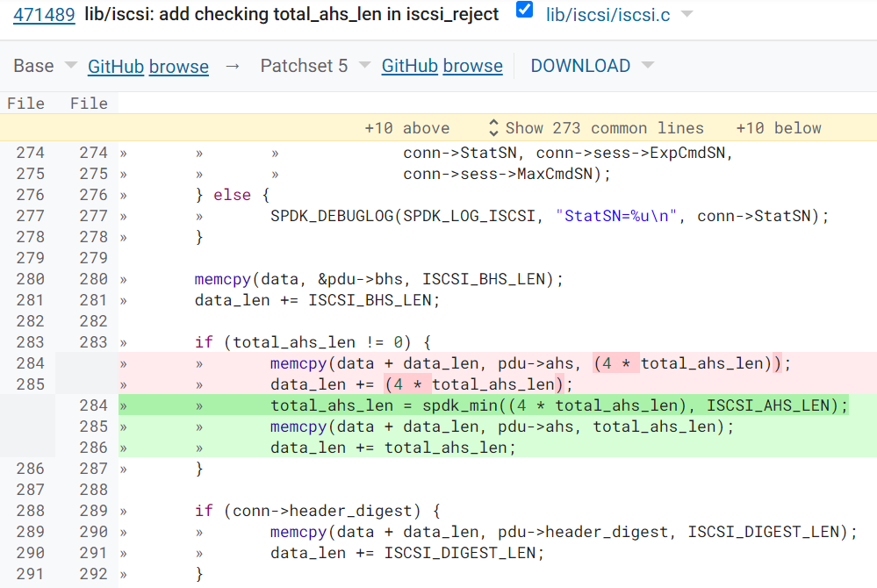Open the Base patchset dropdown
Viewport: 877px width, 588px height.
(x=45, y=66)
